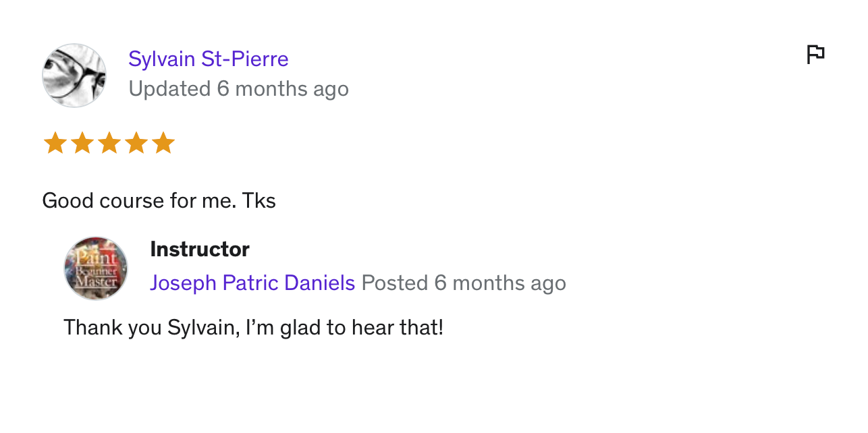868x433 pixels.
Task: Click the surname "St-Pierre" in reviewer name
Action: pyautogui.click(x=245, y=59)
